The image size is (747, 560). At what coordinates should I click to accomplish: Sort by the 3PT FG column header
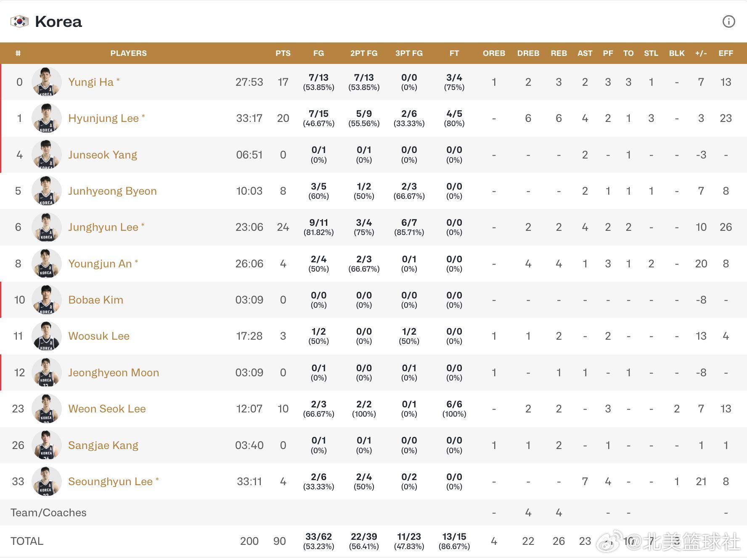tap(409, 53)
